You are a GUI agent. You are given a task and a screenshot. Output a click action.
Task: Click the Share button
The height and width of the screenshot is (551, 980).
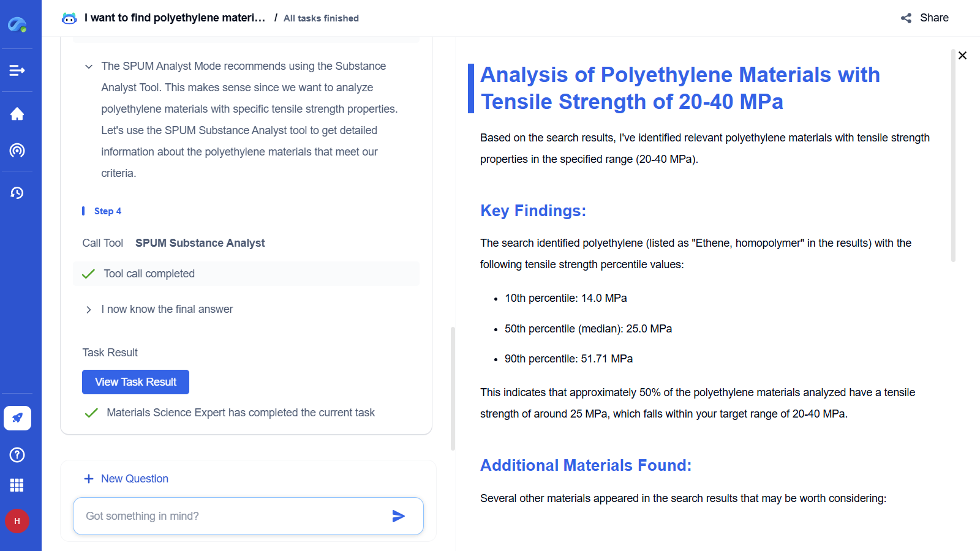(x=925, y=18)
